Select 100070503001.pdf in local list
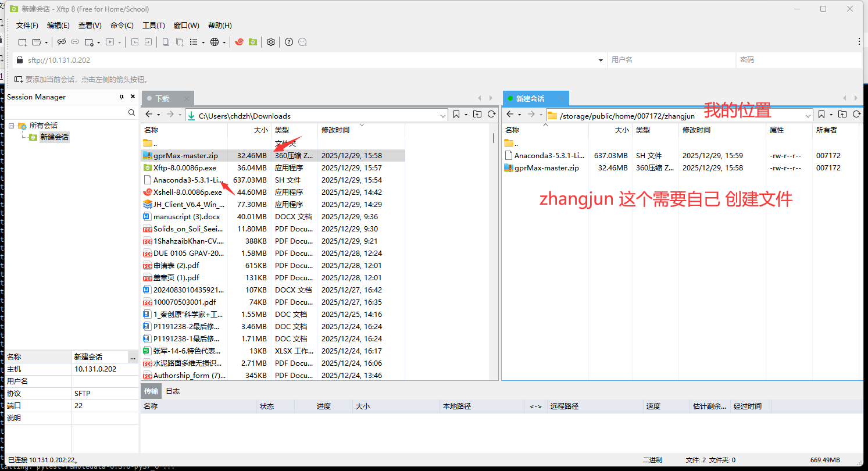Screen dimensions: 868x471 click(273, 302)
